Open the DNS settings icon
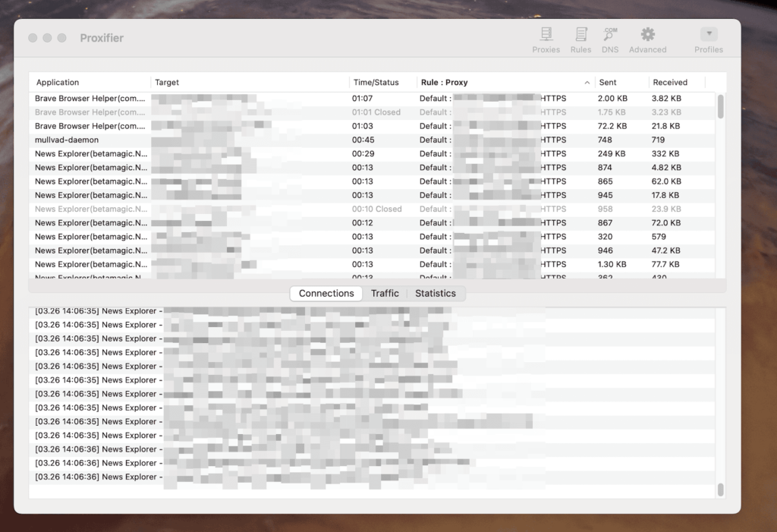The image size is (777, 532). coord(610,38)
